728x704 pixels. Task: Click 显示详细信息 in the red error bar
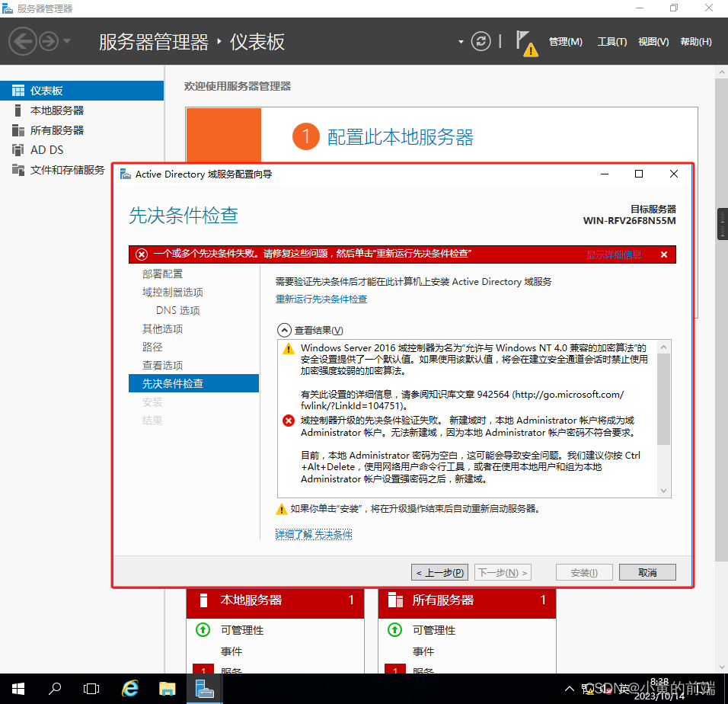pyautogui.click(x=614, y=254)
